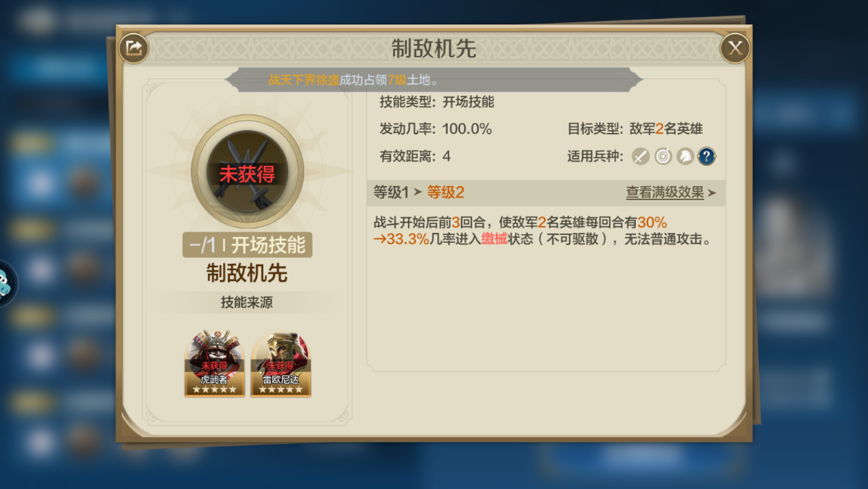Click 查看满级效果 link

click(x=665, y=192)
